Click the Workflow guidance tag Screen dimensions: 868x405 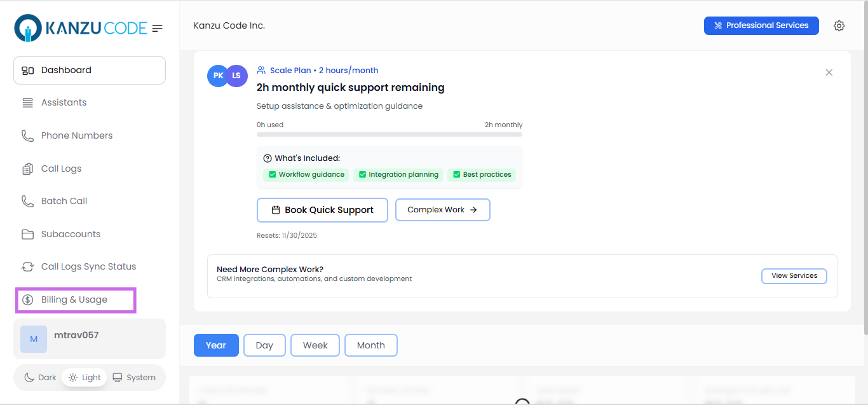click(x=306, y=175)
